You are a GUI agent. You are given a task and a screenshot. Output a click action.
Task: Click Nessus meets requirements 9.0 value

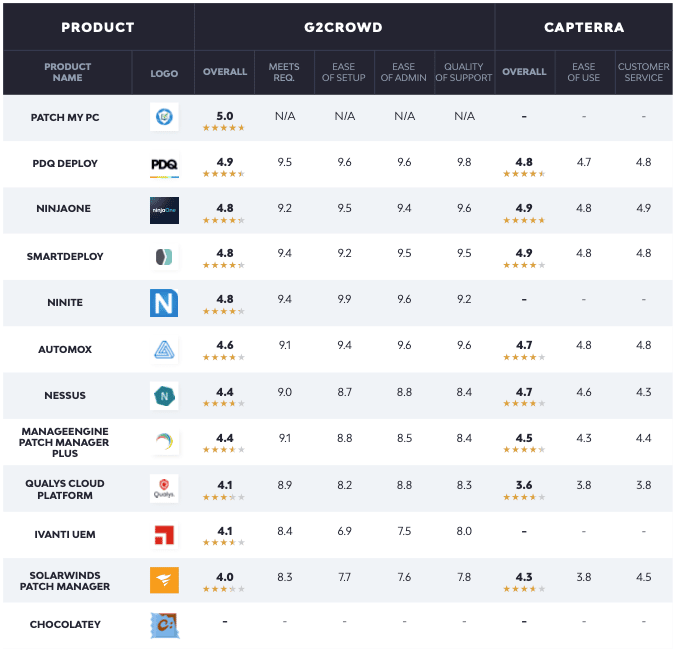[x=285, y=392]
